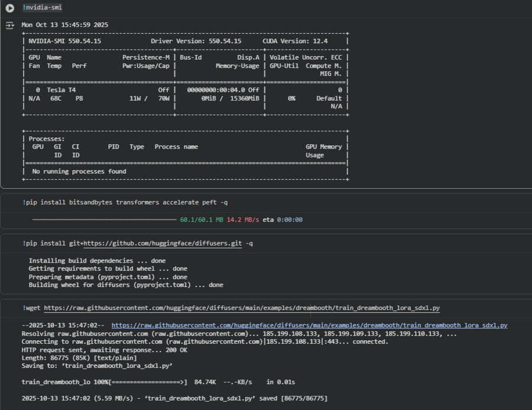This screenshot has height=410, width=532.
Task: Click the timestamp line Mon Oct 13 15:45:59
Action: (64, 25)
